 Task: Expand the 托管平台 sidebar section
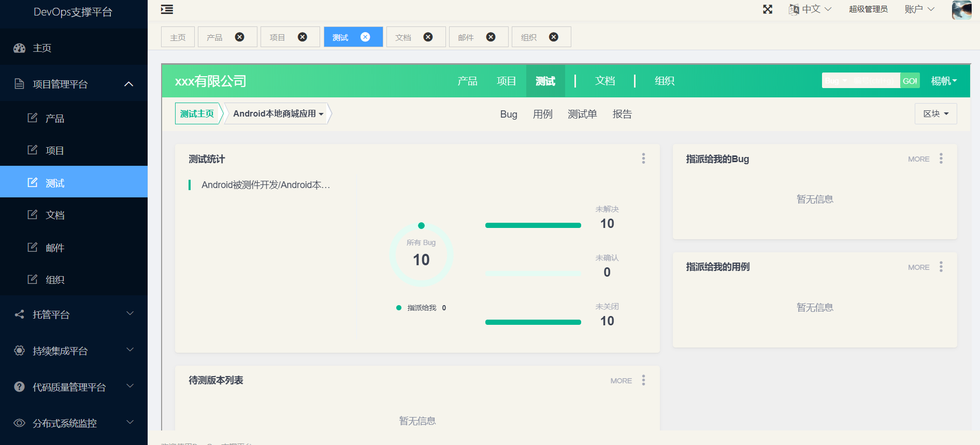coord(130,314)
